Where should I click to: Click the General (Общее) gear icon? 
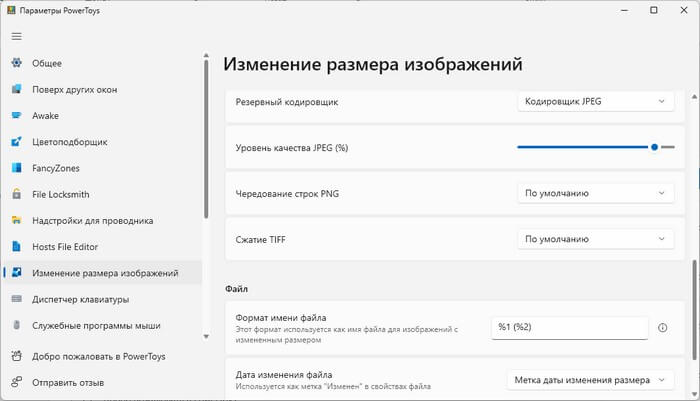click(17, 63)
